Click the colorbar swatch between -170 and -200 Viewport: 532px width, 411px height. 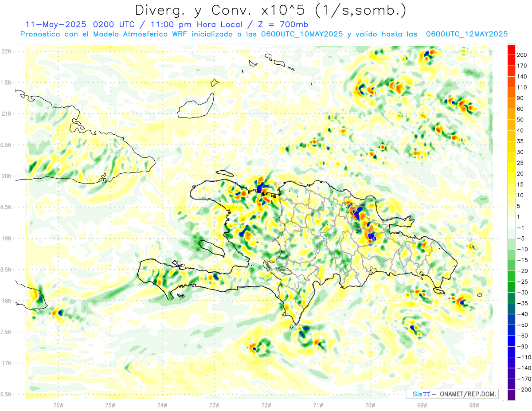pos(511,384)
